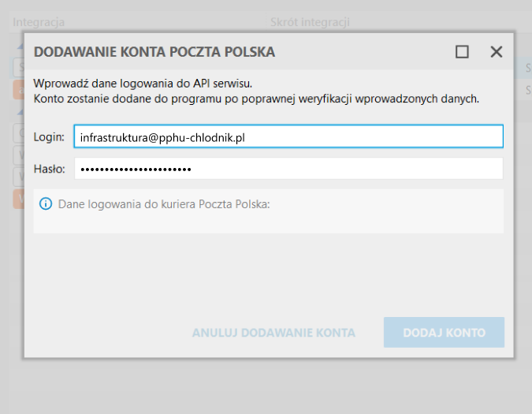Click the text Wprowadź dane logowania do API serwisu
This screenshot has height=414, width=532.
pyautogui.click(x=143, y=84)
